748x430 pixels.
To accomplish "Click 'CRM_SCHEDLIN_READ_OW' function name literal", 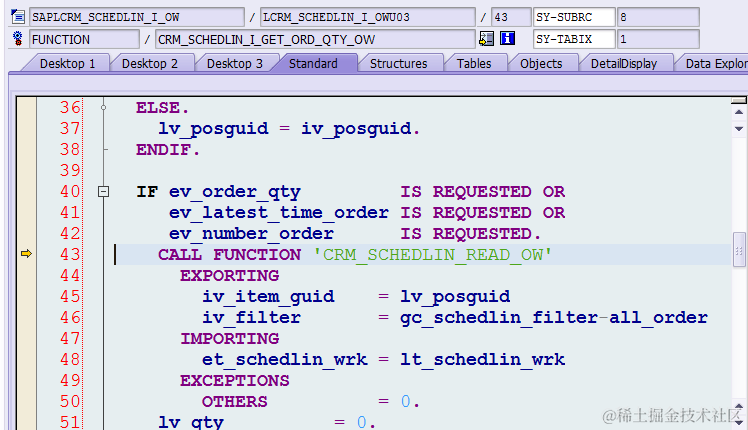I will [x=433, y=254].
